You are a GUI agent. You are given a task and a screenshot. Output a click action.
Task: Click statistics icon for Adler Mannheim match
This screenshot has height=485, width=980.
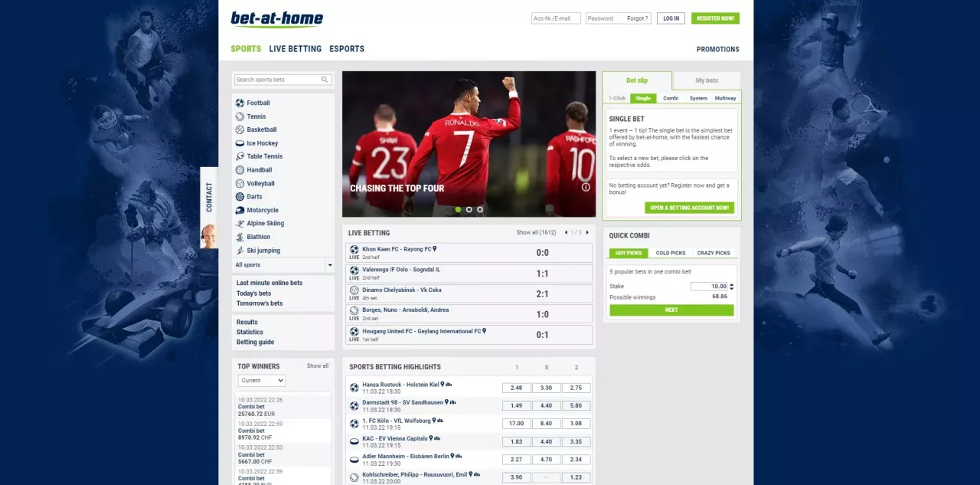point(459,456)
